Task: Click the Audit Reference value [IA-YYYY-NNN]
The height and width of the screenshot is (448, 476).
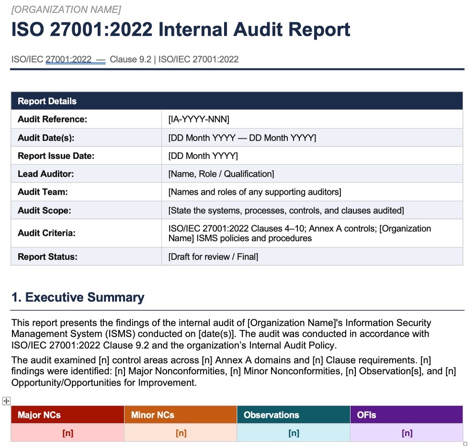Action: 199,119
